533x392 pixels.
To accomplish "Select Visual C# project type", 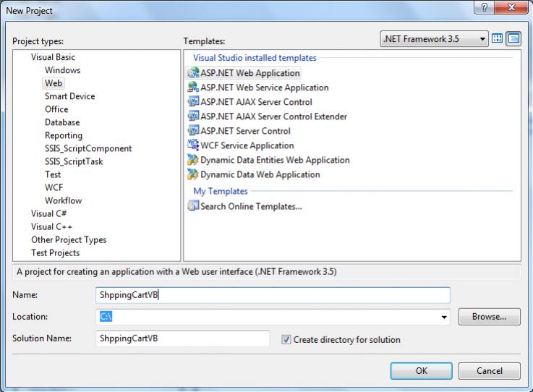I will [x=48, y=213].
